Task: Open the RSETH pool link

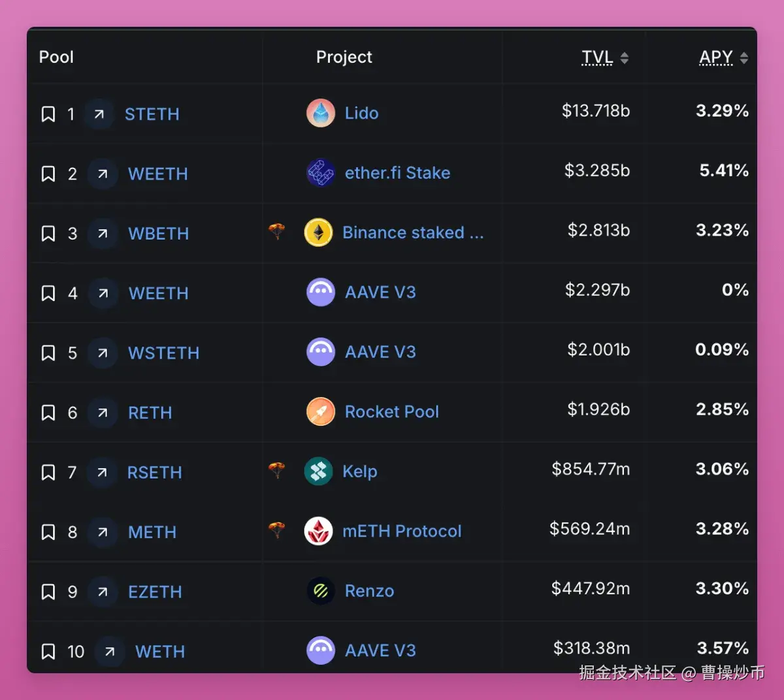Action: pyautogui.click(x=155, y=473)
